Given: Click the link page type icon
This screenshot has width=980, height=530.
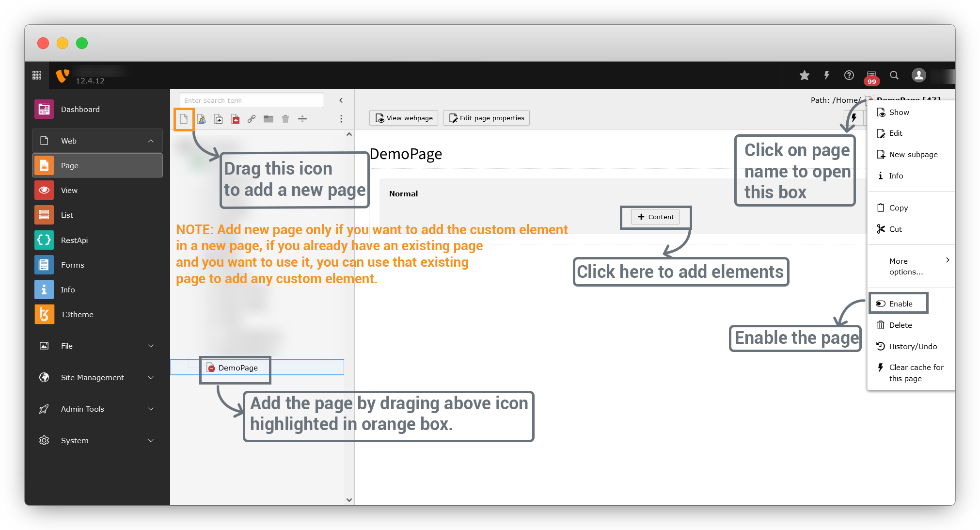Looking at the screenshot, I should tap(252, 119).
